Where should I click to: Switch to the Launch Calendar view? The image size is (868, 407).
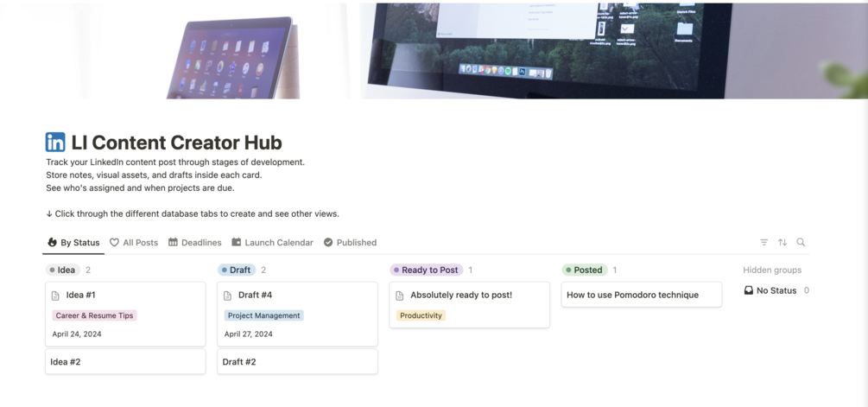pos(272,243)
